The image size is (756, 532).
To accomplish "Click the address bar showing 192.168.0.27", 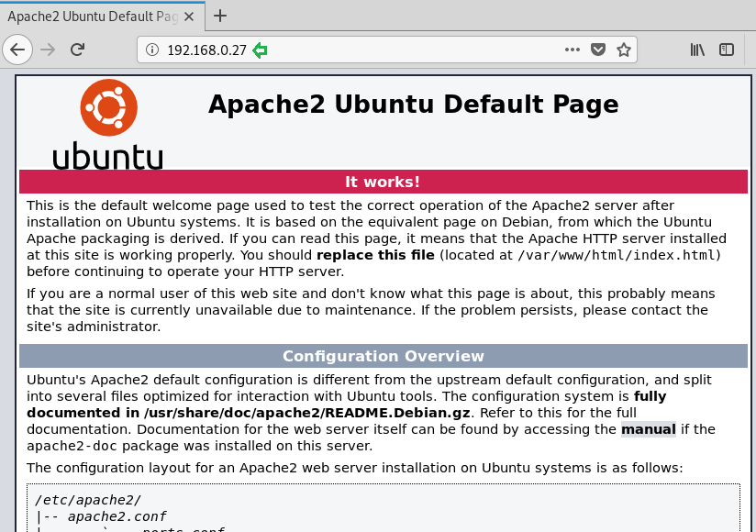I will tap(386, 50).
